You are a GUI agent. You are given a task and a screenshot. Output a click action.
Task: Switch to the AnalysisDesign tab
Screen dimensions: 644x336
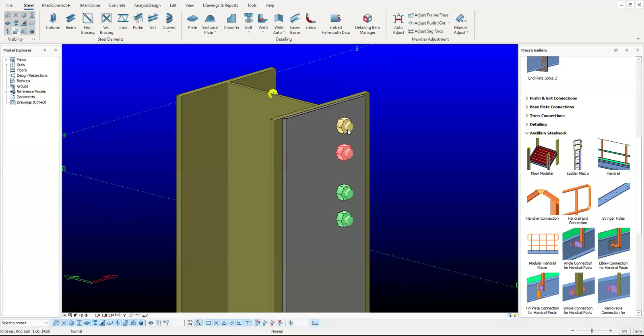pos(147,5)
